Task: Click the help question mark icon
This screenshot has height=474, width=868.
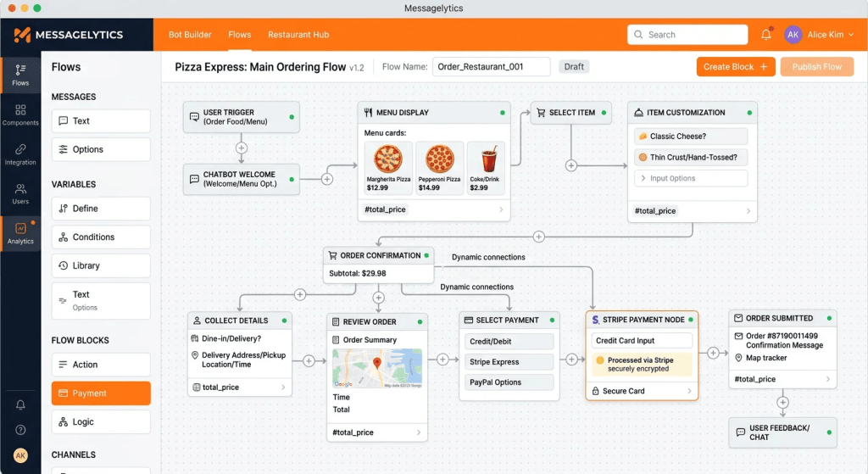Action: click(20, 430)
